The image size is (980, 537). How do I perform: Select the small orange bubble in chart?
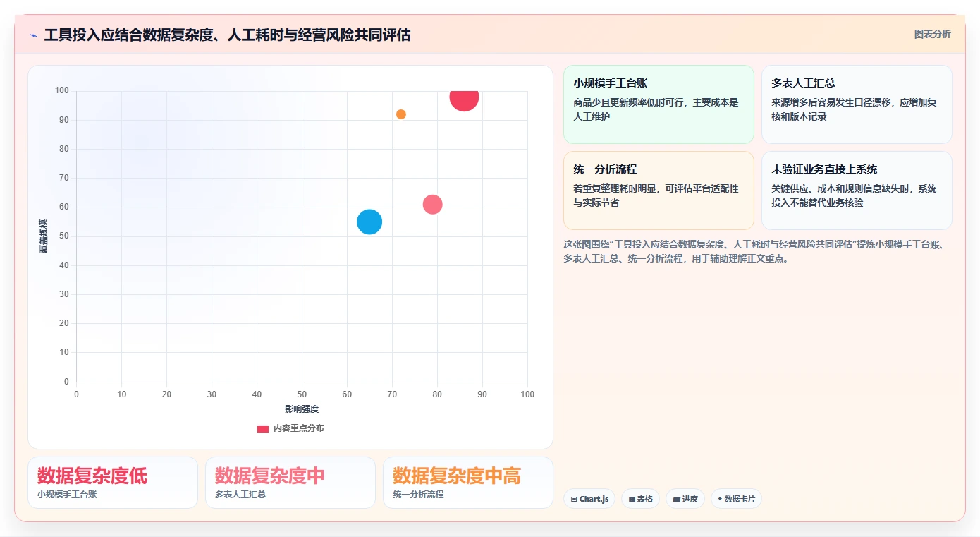click(401, 114)
